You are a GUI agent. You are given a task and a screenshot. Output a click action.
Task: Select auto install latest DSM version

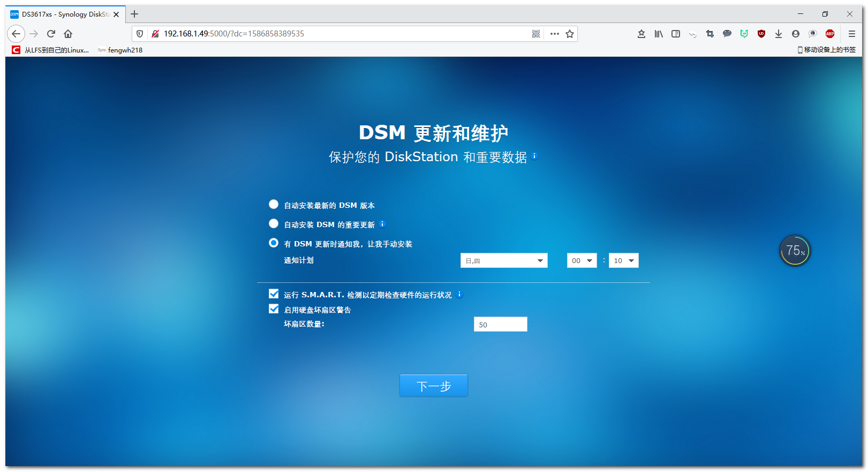click(274, 204)
